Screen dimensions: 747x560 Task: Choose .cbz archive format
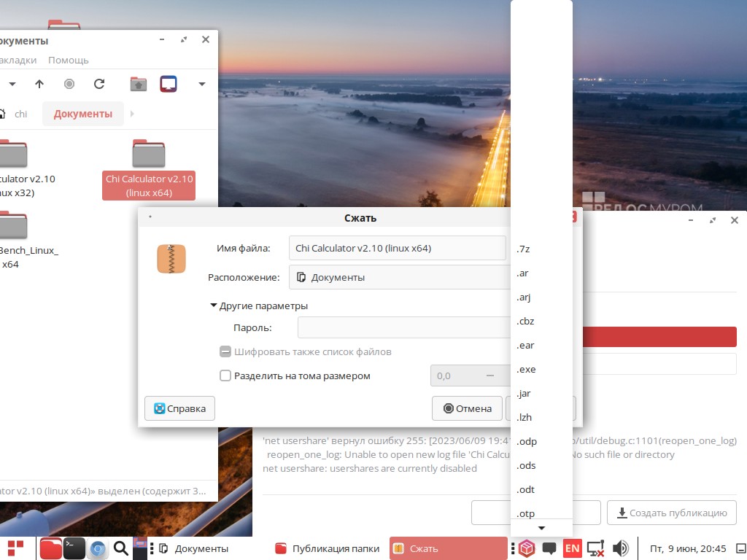pyautogui.click(x=541, y=322)
